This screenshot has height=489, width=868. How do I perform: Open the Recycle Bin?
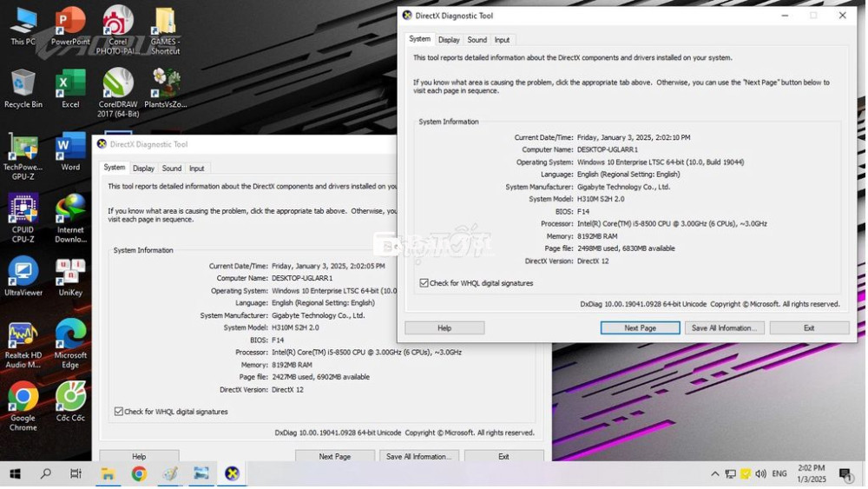pos(23,89)
